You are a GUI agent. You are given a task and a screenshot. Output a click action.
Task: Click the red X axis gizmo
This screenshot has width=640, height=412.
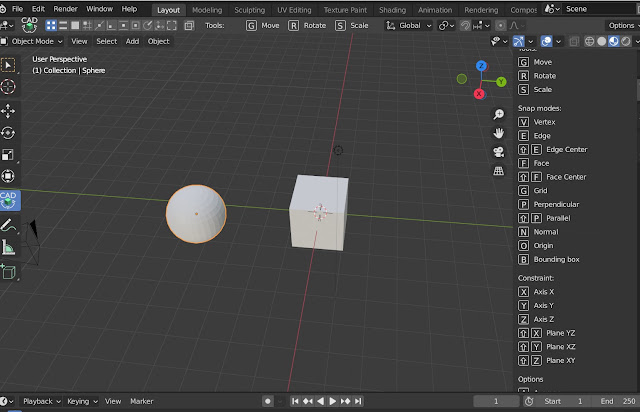click(479, 94)
